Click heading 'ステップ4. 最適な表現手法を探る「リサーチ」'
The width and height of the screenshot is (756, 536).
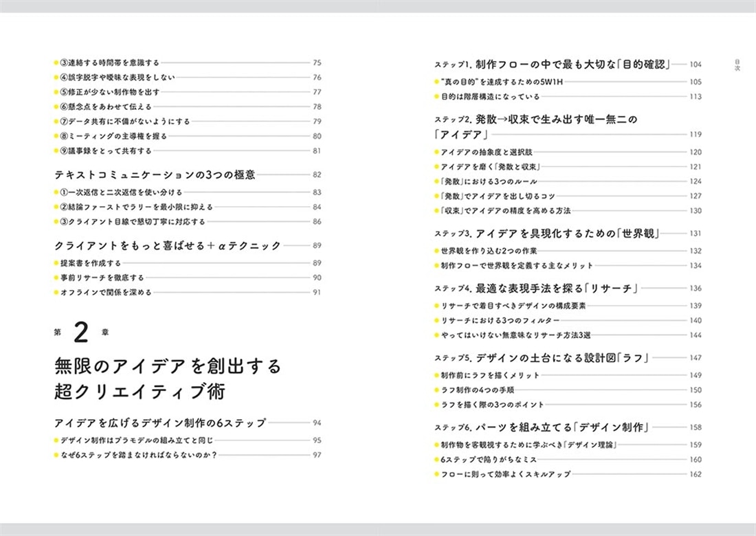tap(536, 289)
